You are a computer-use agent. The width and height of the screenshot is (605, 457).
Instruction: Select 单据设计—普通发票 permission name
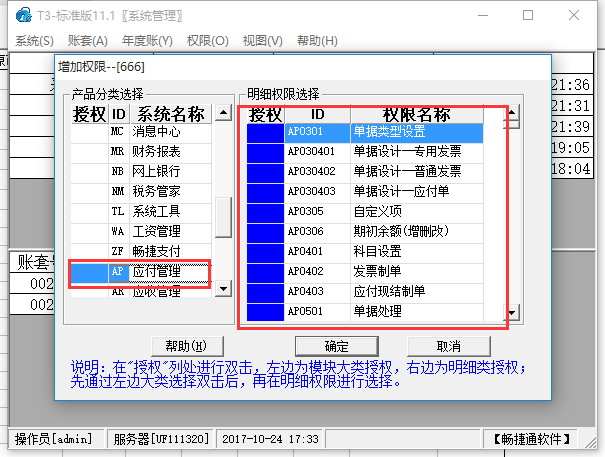(x=417, y=173)
